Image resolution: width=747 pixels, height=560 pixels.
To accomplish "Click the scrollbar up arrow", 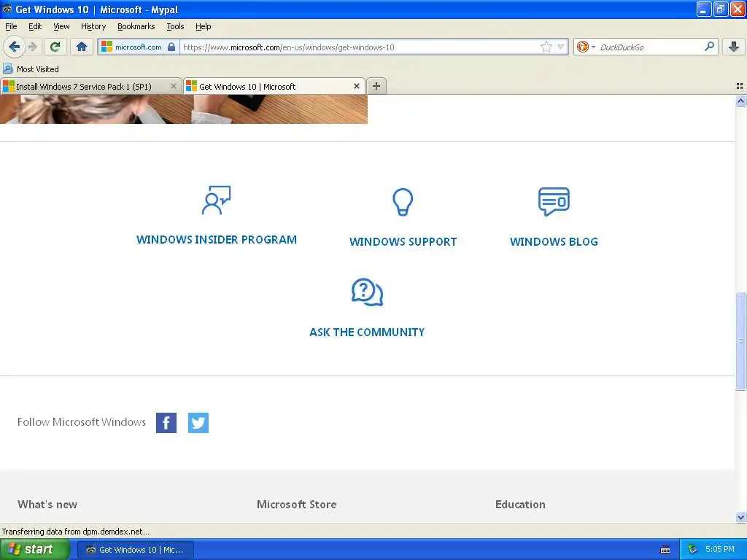I will coord(740,101).
